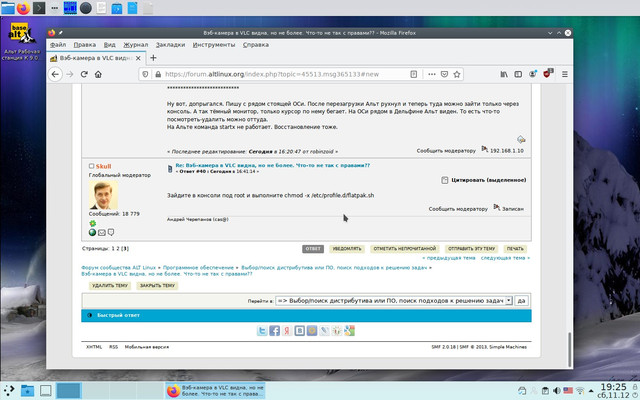Open the Инструменты menu
Image resolution: width=640 pixels, height=400 pixels.
click(214, 45)
